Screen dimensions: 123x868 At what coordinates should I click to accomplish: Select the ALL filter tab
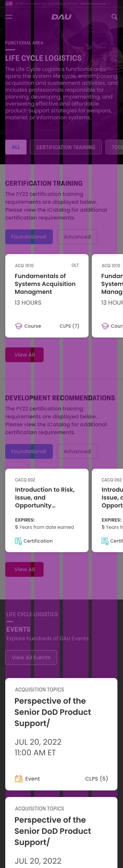(16, 147)
